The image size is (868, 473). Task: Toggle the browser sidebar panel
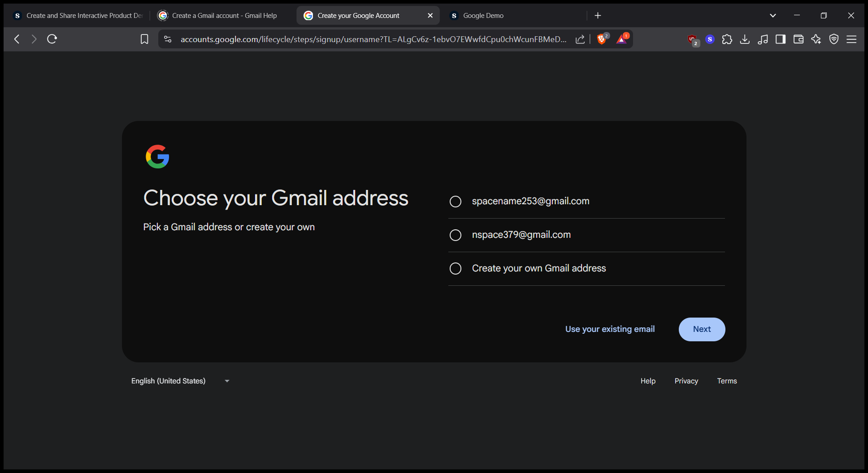coord(781,39)
